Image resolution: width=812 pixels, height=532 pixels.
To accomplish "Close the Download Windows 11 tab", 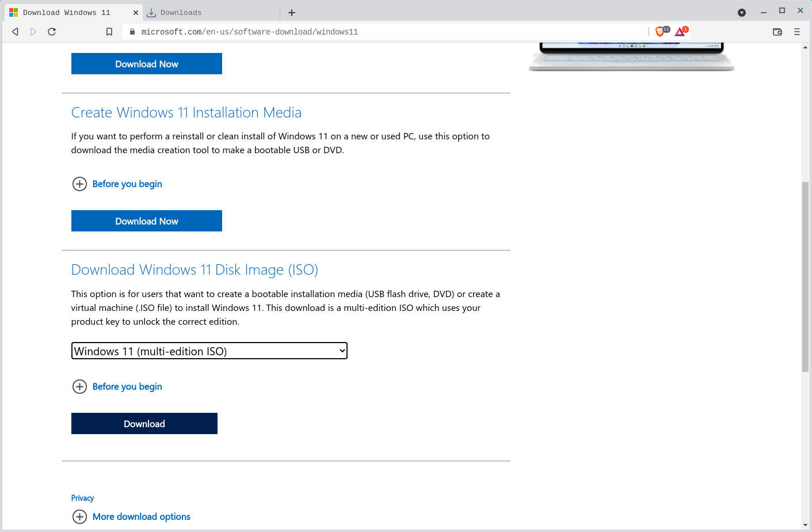I will pyautogui.click(x=136, y=13).
